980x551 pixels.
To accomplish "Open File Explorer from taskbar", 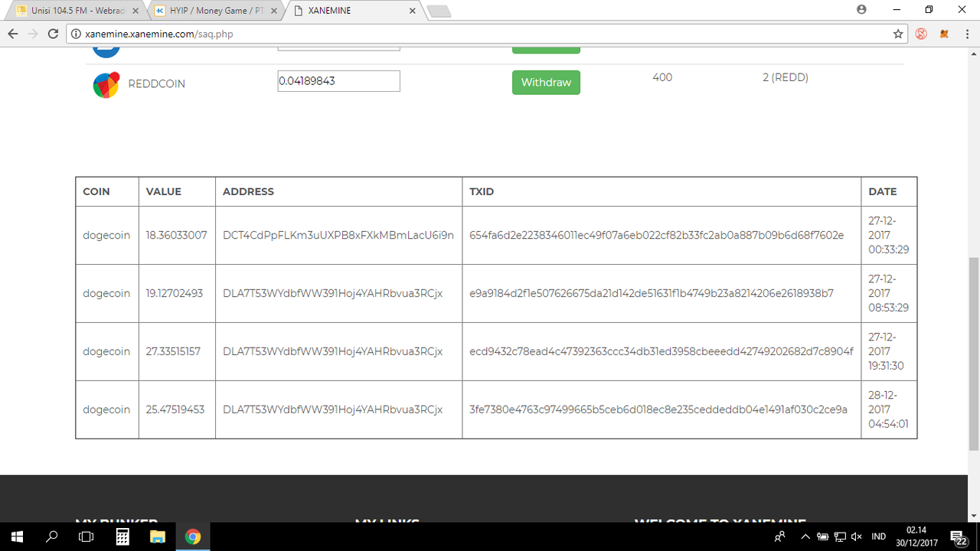I will point(158,536).
